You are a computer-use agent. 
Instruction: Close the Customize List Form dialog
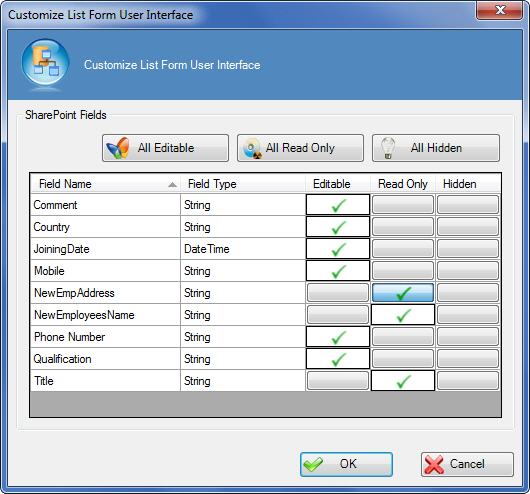tap(500, 10)
